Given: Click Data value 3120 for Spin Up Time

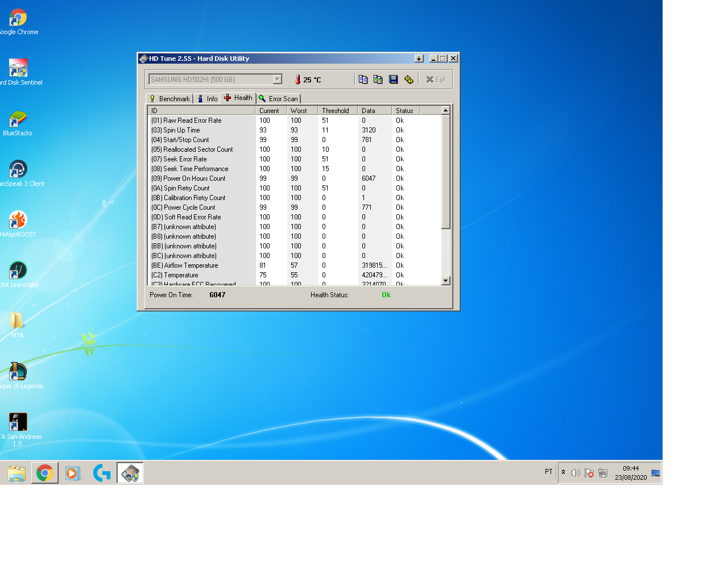Looking at the screenshot, I should point(369,130).
